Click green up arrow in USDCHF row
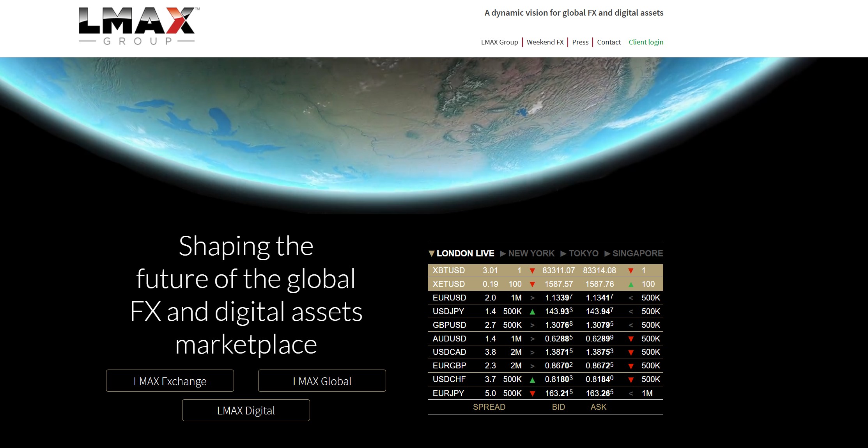The image size is (868, 448). click(532, 380)
